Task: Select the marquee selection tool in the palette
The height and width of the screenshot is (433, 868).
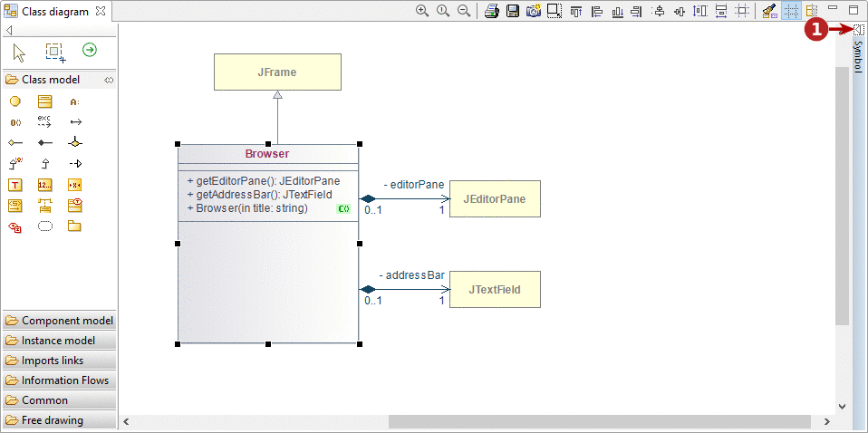Action: pos(54,51)
